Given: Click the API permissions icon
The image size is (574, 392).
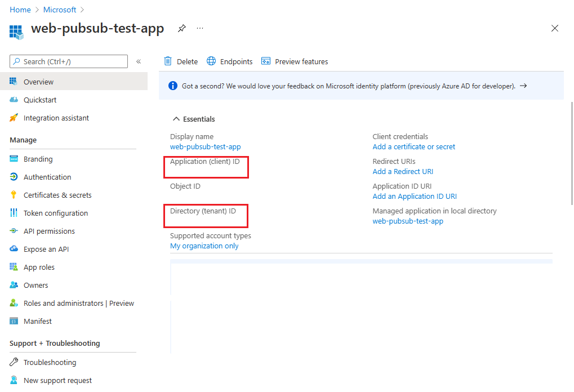Looking at the screenshot, I should 14,231.
